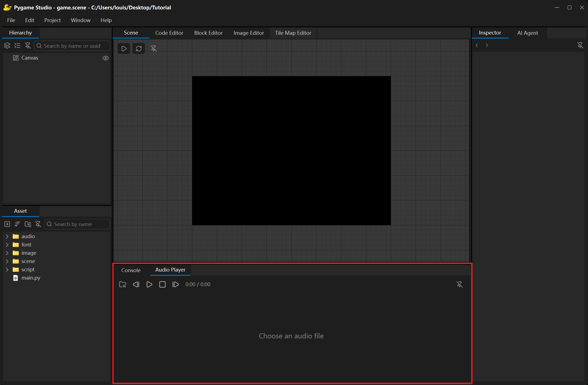Viewport: 588px width, 385px height.
Task: Click the folder-search icon in Asset toolbar
Action: click(28, 224)
